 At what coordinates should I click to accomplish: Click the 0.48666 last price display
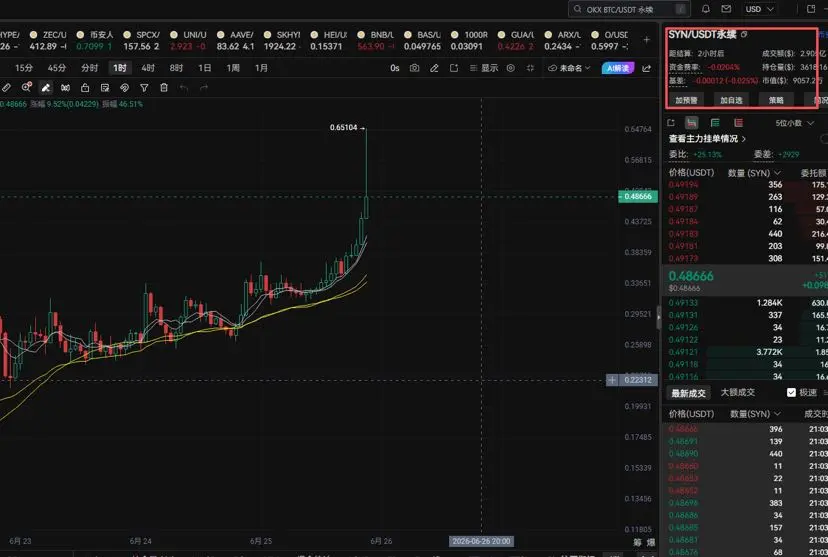click(x=691, y=276)
